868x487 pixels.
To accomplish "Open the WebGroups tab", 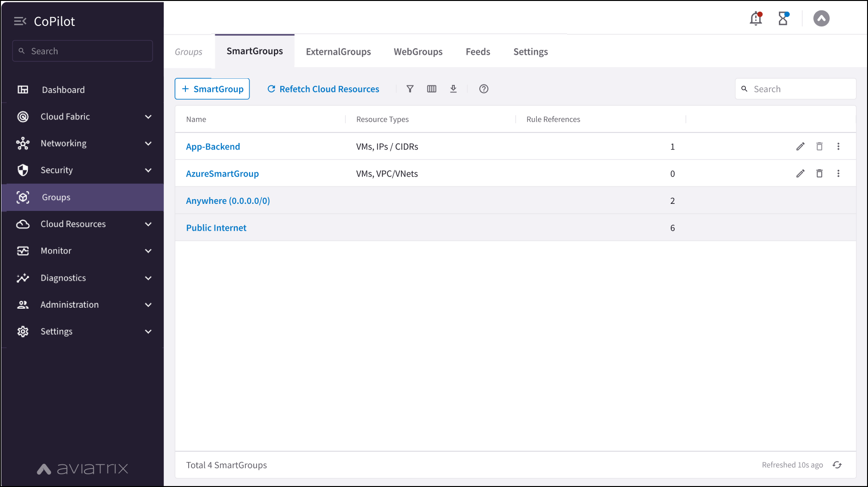I will pos(418,51).
